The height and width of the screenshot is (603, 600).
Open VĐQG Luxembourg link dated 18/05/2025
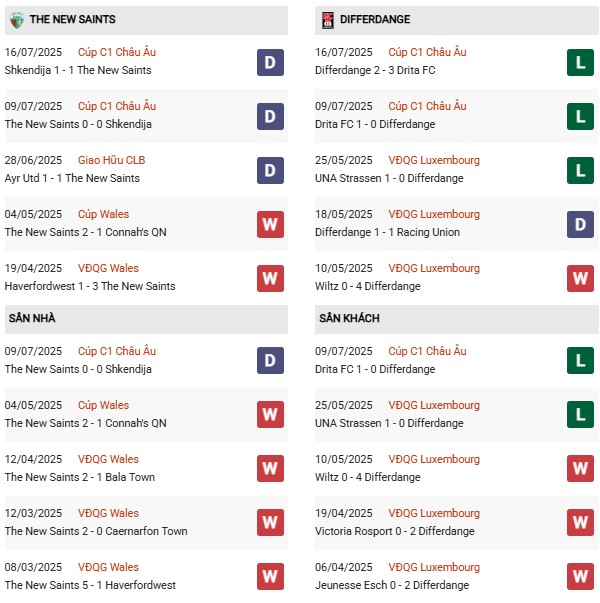pos(433,214)
